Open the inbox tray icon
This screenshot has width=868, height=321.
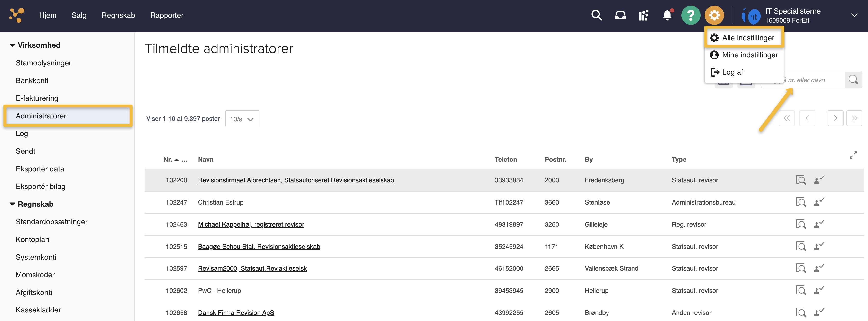(x=620, y=15)
